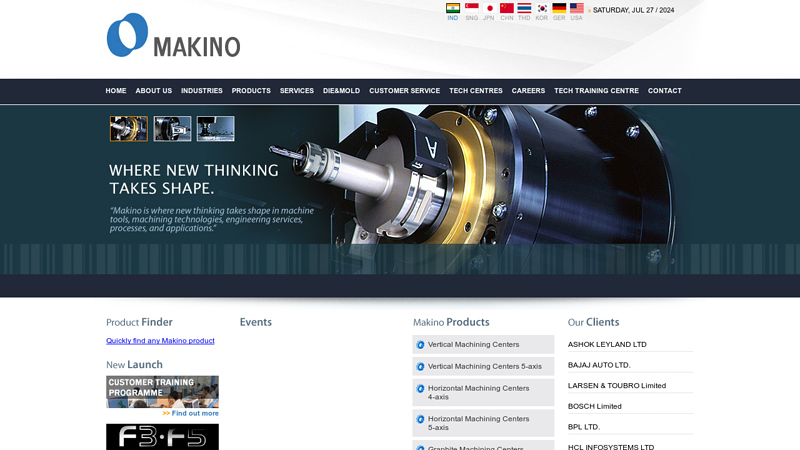Open the F3 F5 launch banner
The image size is (800, 450).
point(162,437)
